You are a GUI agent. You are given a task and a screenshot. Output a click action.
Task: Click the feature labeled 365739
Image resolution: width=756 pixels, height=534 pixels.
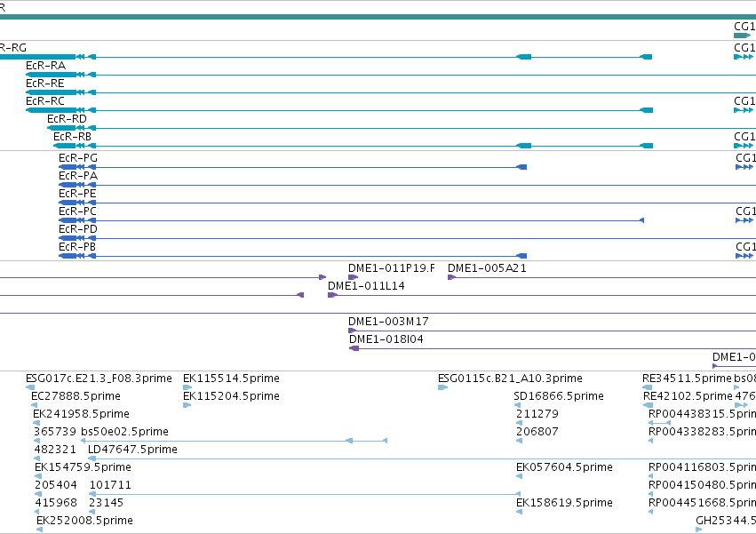coord(55,432)
